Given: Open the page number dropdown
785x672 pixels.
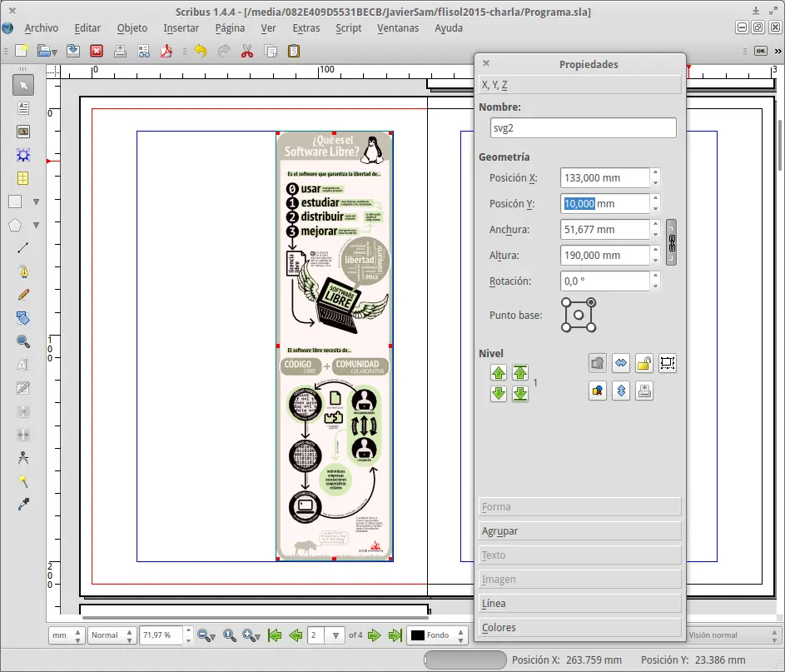Looking at the screenshot, I should click(x=335, y=635).
